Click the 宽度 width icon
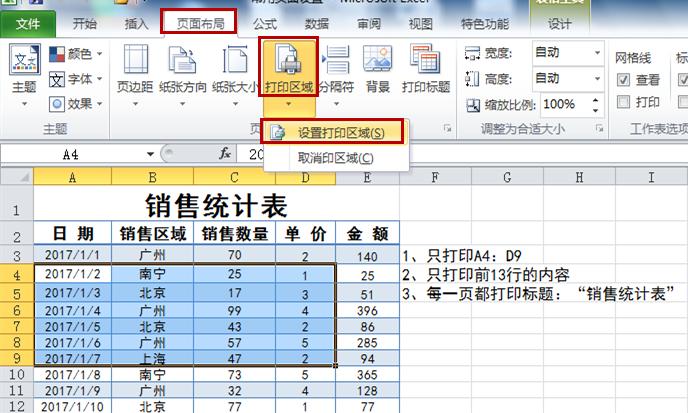 [x=472, y=54]
